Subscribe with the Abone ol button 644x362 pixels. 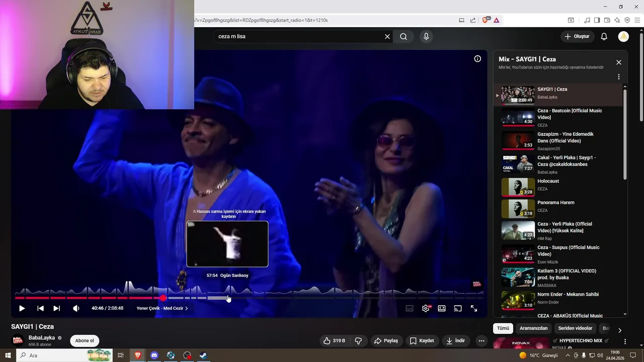(85, 340)
